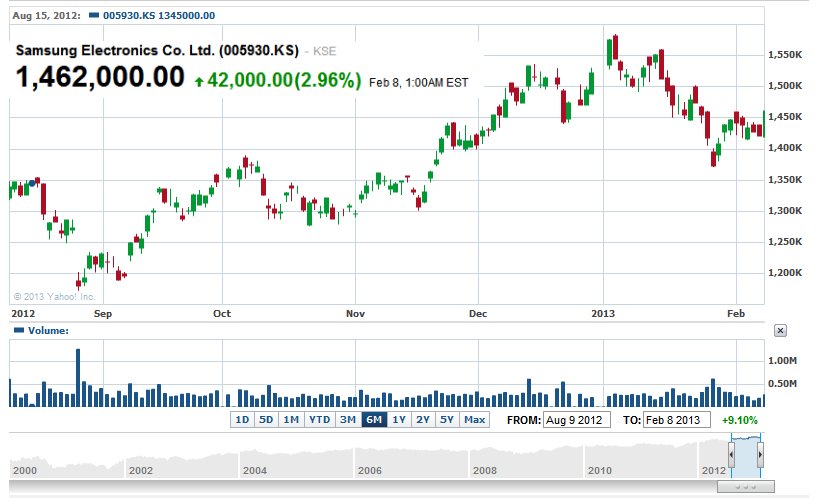
Task: Click the price 1,462,000.00
Action: click(x=100, y=77)
